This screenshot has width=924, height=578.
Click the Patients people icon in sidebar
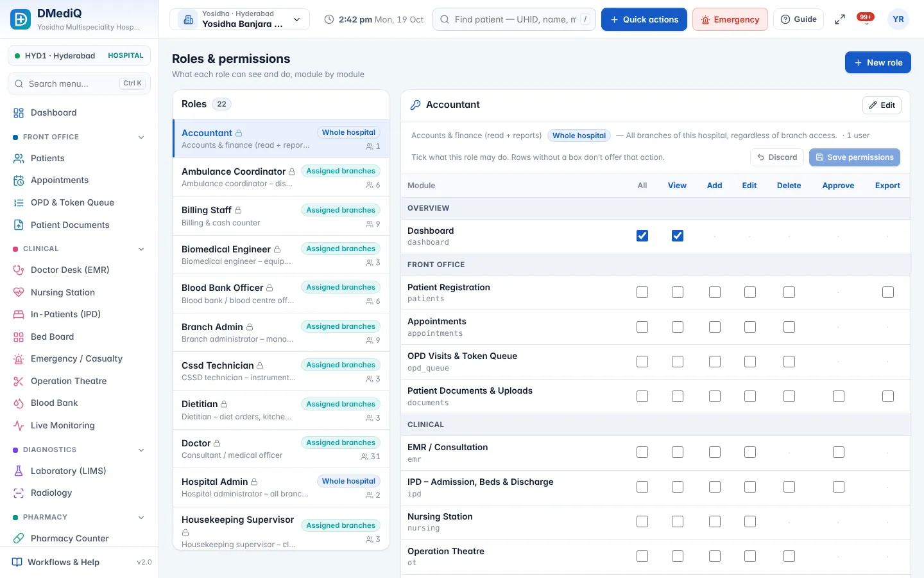(19, 159)
